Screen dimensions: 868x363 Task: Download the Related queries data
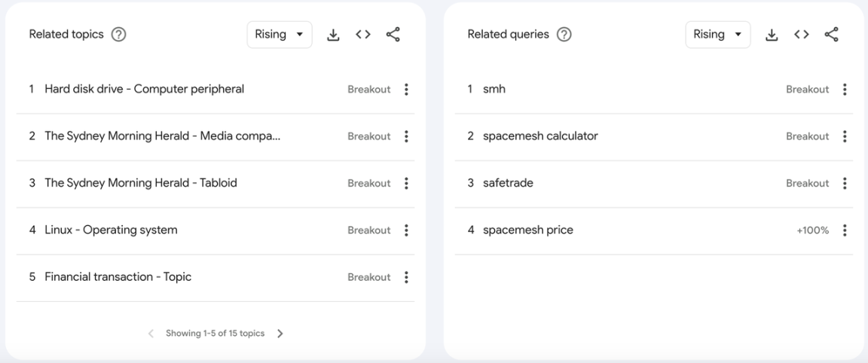771,35
